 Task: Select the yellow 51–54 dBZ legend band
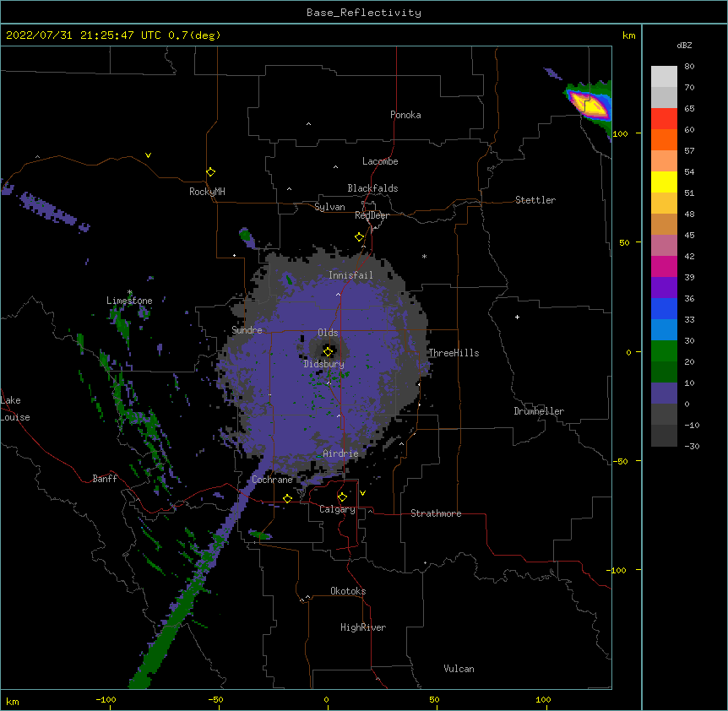pyautogui.click(x=664, y=182)
